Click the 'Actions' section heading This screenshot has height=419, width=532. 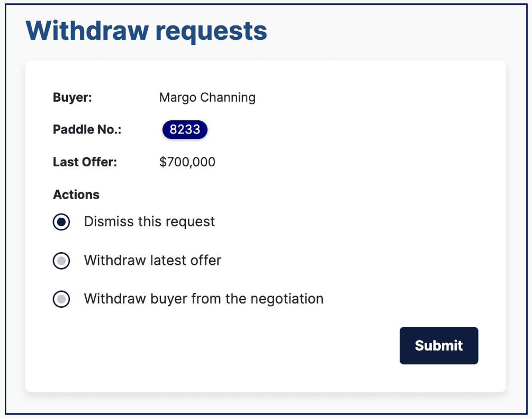tap(76, 194)
